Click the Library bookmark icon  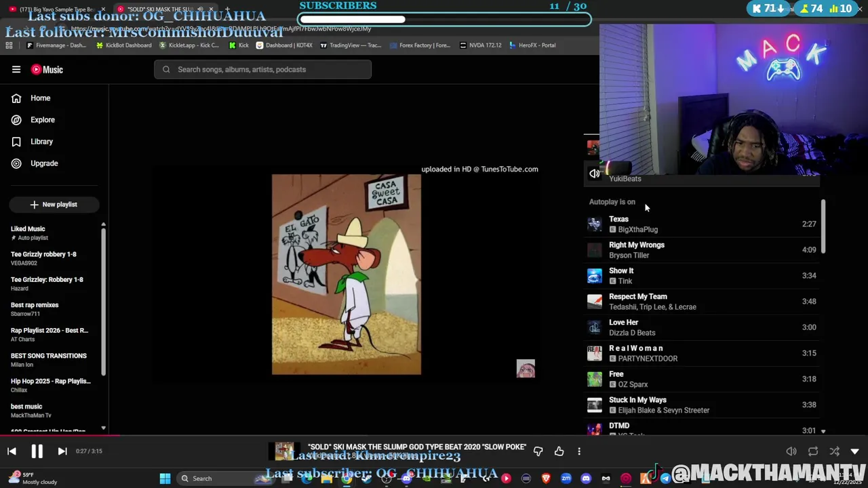point(16,142)
